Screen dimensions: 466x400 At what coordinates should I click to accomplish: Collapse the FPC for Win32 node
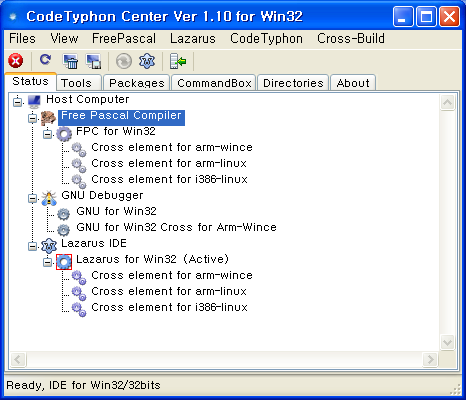(x=48, y=134)
